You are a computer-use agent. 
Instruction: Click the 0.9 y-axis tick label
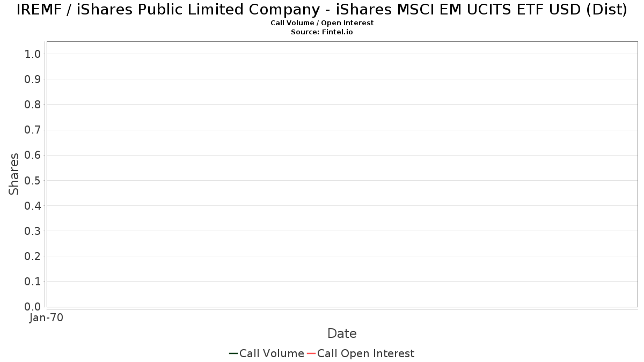[33, 79]
